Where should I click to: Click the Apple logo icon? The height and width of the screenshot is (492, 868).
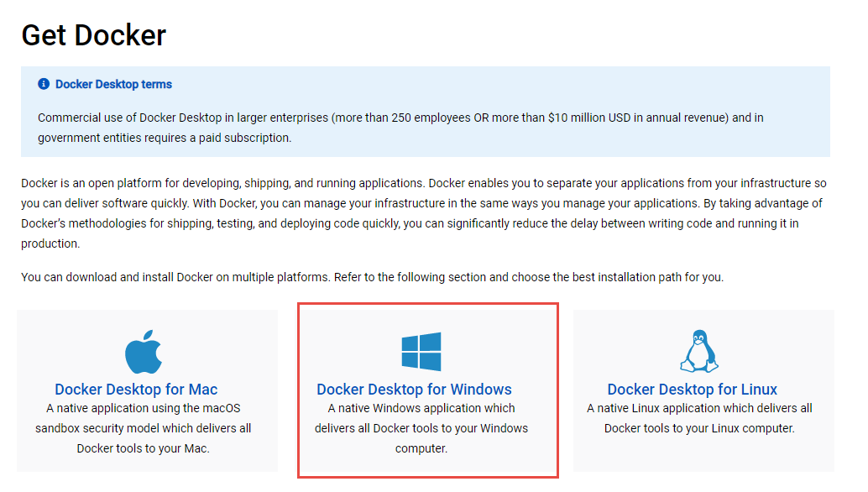[x=144, y=352]
